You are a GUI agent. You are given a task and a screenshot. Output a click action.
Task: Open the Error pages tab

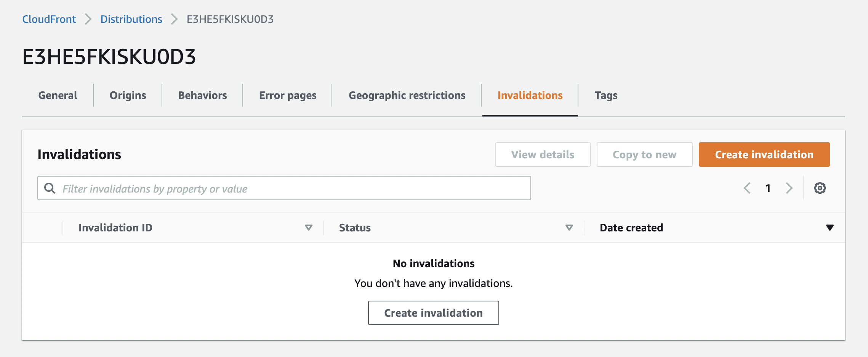288,95
